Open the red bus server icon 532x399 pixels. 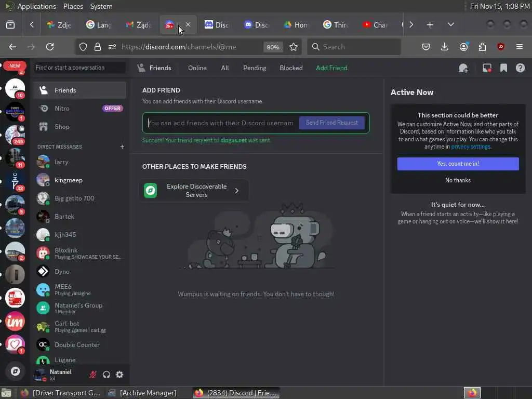pyautogui.click(x=15, y=298)
